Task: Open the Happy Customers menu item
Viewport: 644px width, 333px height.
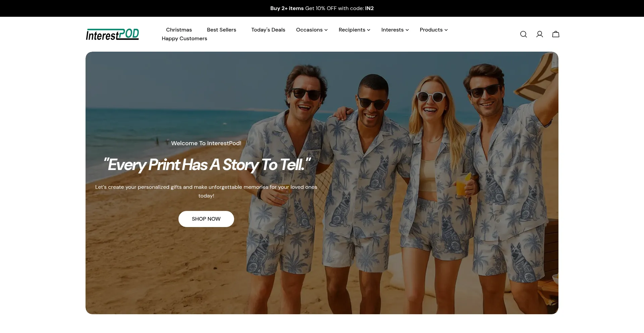Action: 184,39
